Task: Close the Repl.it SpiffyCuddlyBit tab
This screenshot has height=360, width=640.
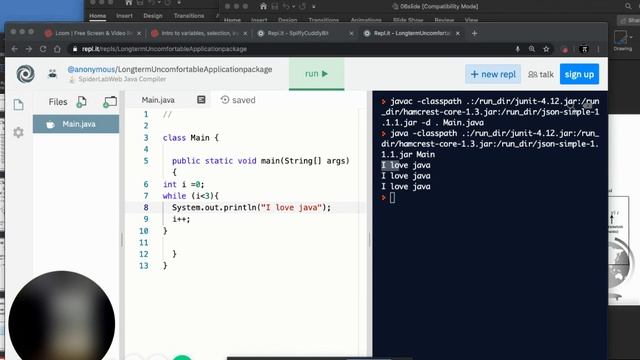Action: tap(351, 33)
